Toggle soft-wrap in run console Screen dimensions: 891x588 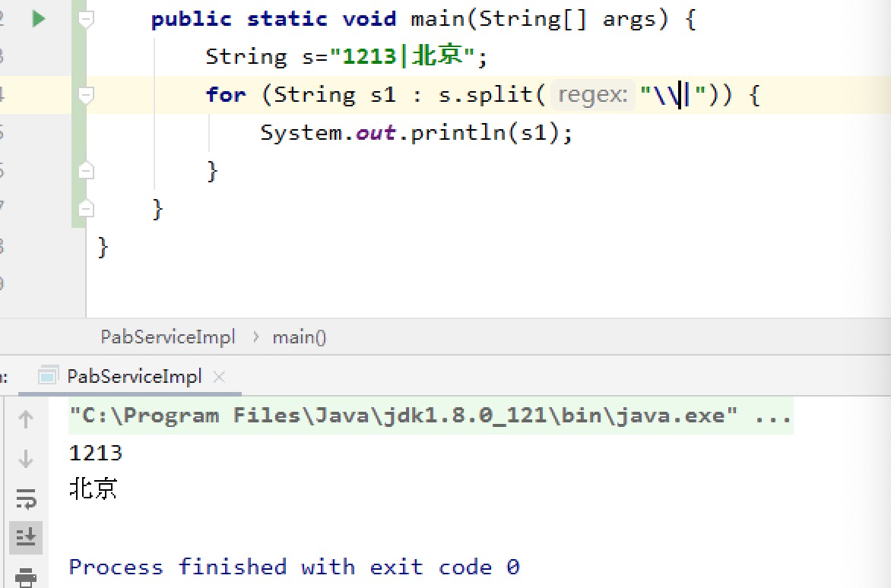coord(26,498)
